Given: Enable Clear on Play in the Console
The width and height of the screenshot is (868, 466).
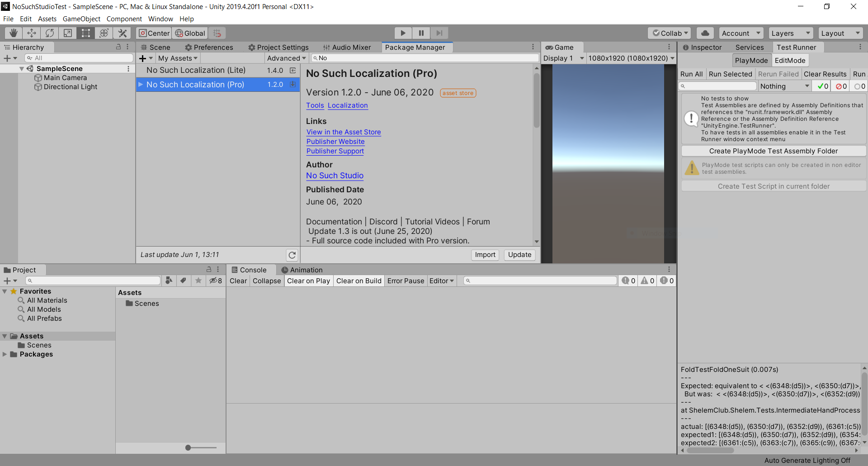Looking at the screenshot, I should (308, 281).
